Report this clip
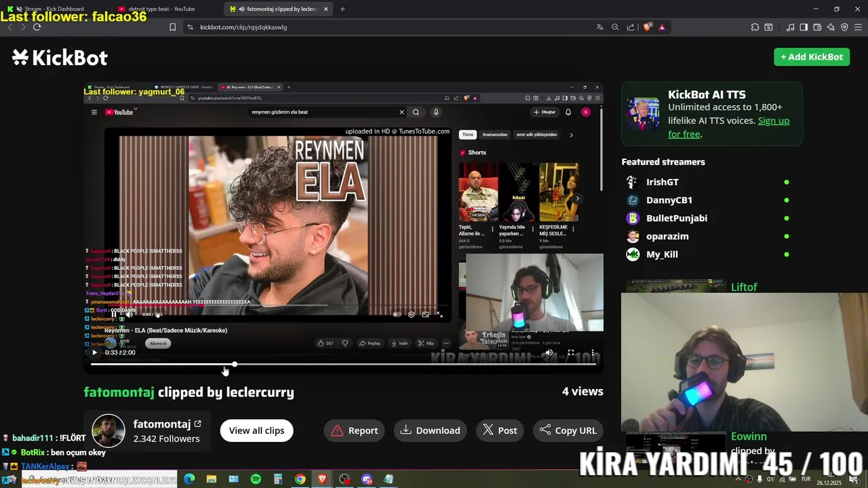 click(x=355, y=430)
